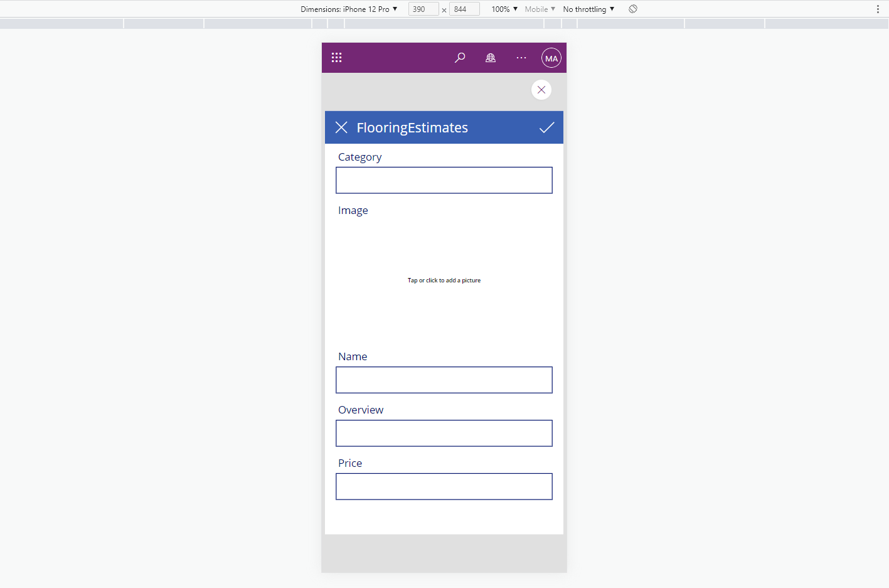Expand the No throttling dropdown
The image size is (889, 588).
[x=588, y=9]
